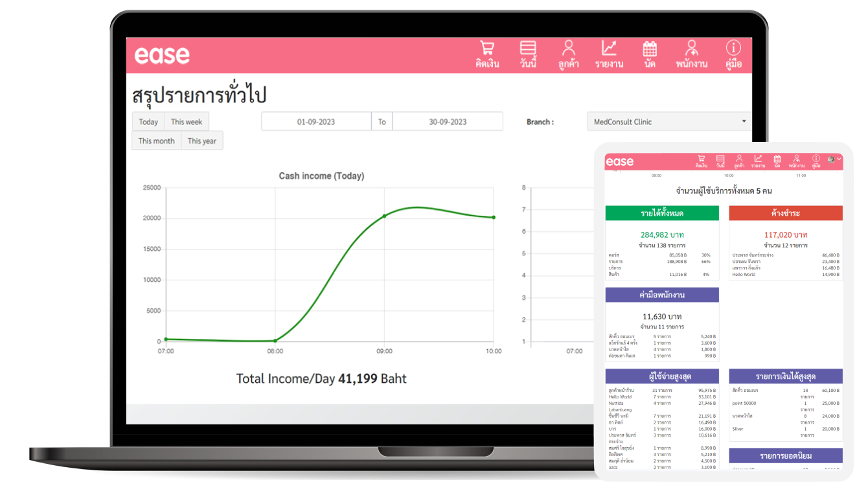The image size is (868, 482).
Task: Switch range to This month
Action: (x=157, y=141)
